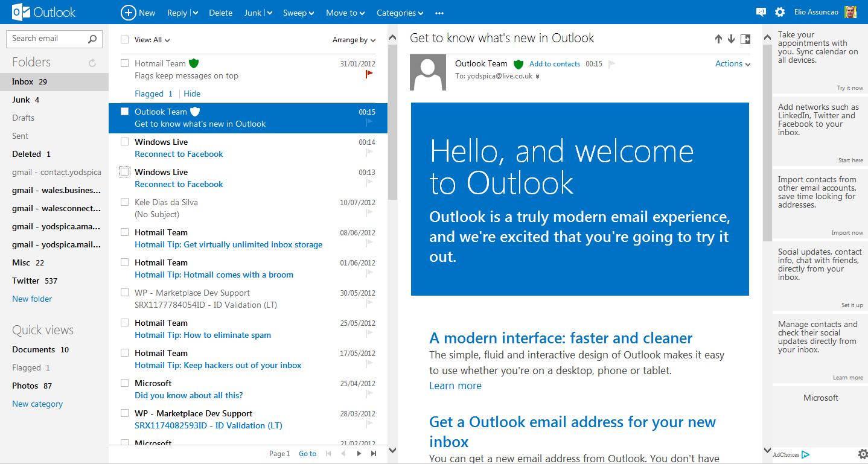The height and width of the screenshot is (464, 868).
Task: Open the gear icon below the ad panel
Action: coord(863,454)
